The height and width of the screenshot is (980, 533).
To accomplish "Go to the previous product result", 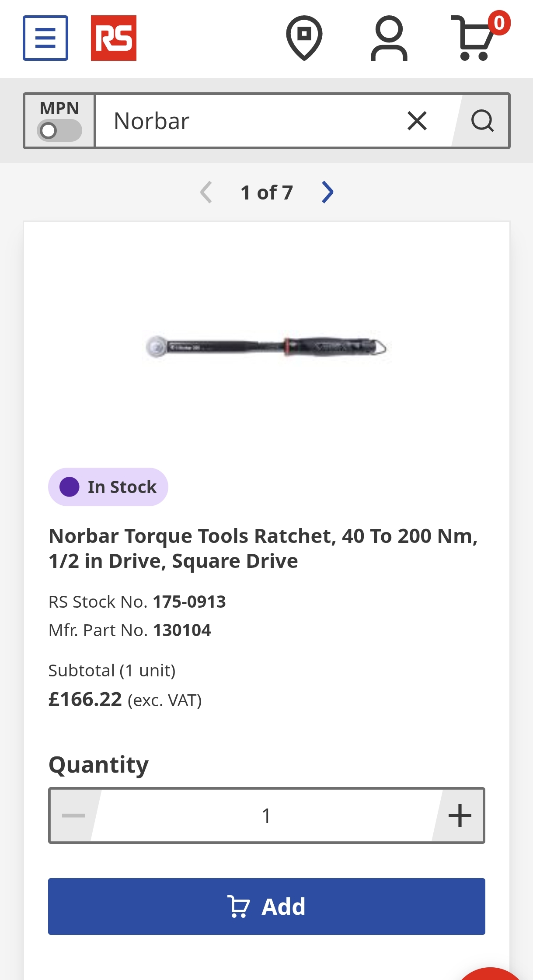I will [206, 192].
